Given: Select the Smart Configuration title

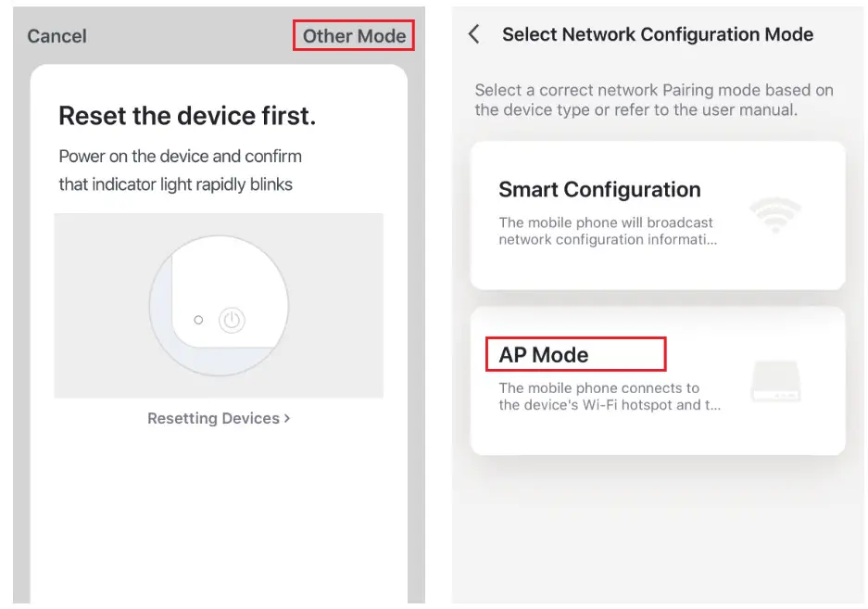Looking at the screenshot, I should [599, 190].
